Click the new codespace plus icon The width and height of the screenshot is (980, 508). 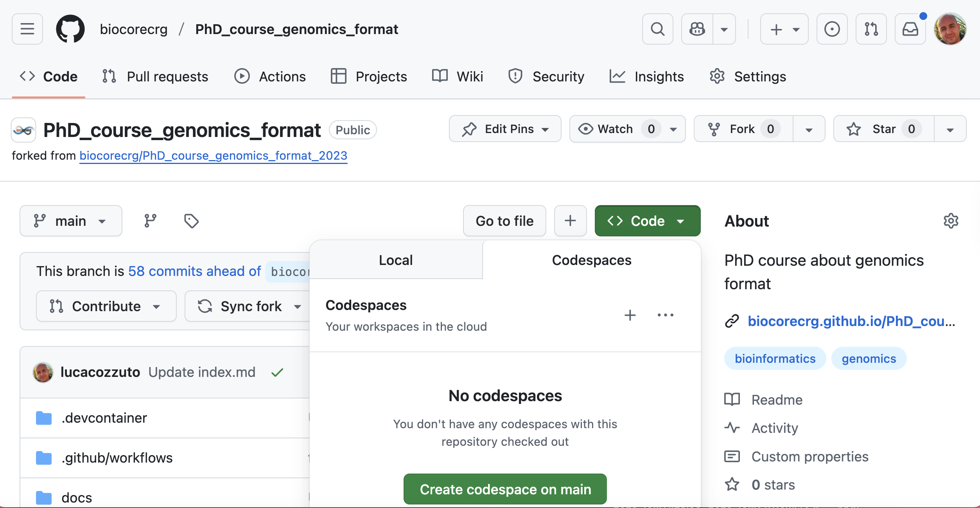pos(630,315)
